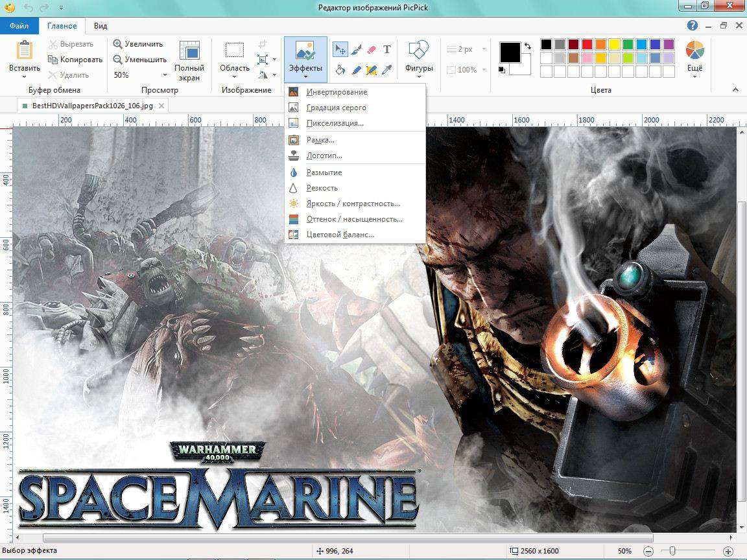Expand the Фигуры dropdown arrow

419,76
